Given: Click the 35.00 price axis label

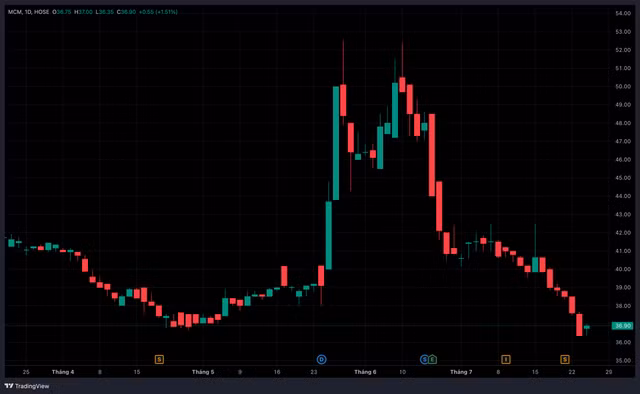Looking at the screenshot, I should pyautogui.click(x=623, y=361).
